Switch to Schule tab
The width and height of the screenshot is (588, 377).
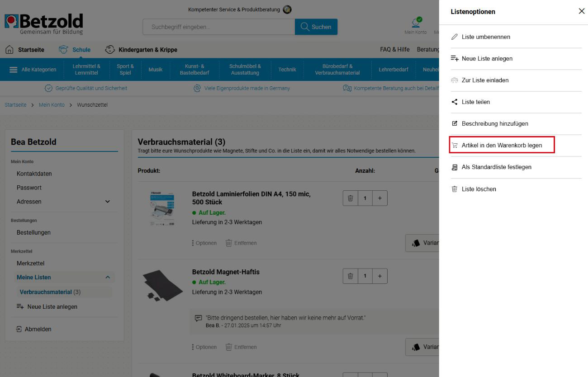[x=75, y=50]
